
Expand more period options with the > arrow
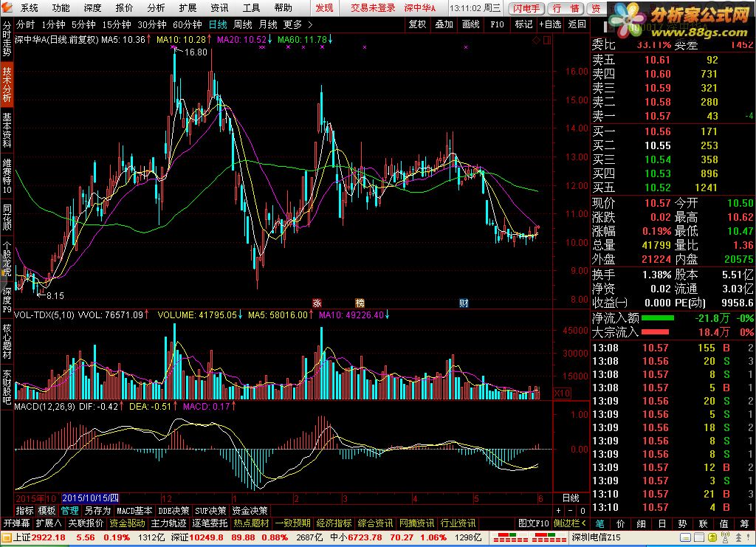(310, 24)
